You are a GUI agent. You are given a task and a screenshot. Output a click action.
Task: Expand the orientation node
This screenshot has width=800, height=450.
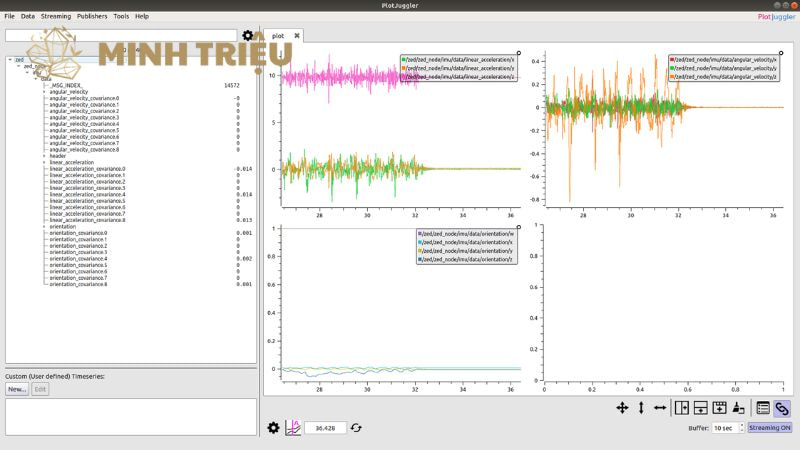(44, 227)
